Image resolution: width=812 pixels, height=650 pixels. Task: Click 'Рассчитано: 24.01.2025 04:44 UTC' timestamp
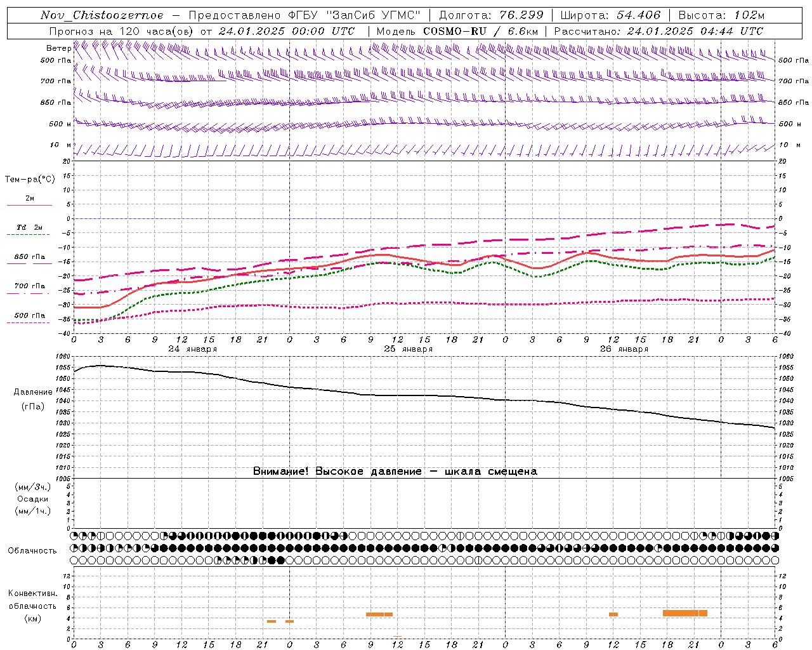tap(658, 31)
